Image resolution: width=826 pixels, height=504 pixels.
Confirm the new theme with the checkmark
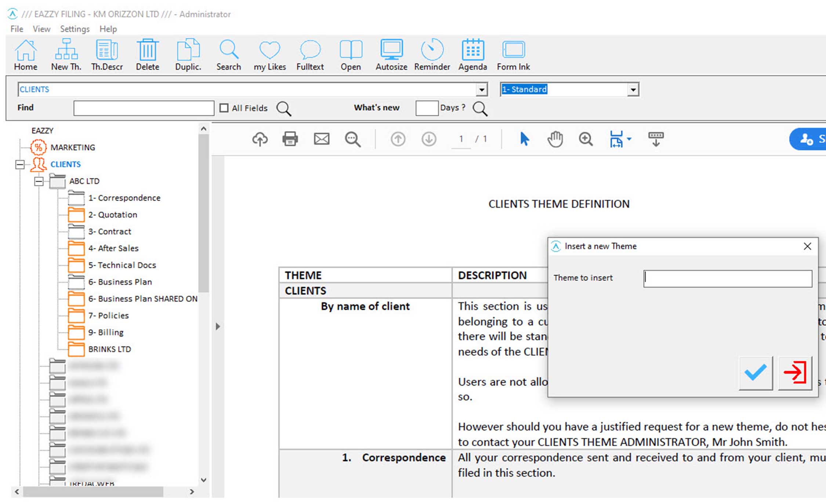(756, 373)
